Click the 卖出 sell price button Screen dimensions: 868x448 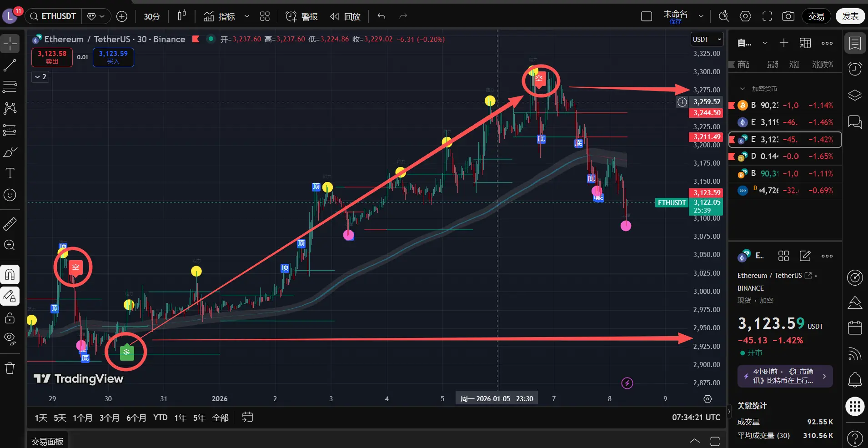tap(52, 57)
